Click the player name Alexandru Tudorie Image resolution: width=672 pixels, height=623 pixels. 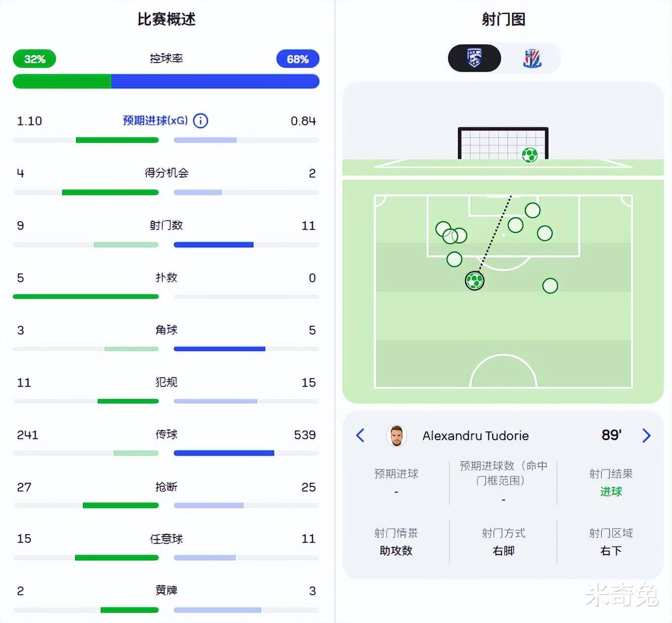point(475,435)
